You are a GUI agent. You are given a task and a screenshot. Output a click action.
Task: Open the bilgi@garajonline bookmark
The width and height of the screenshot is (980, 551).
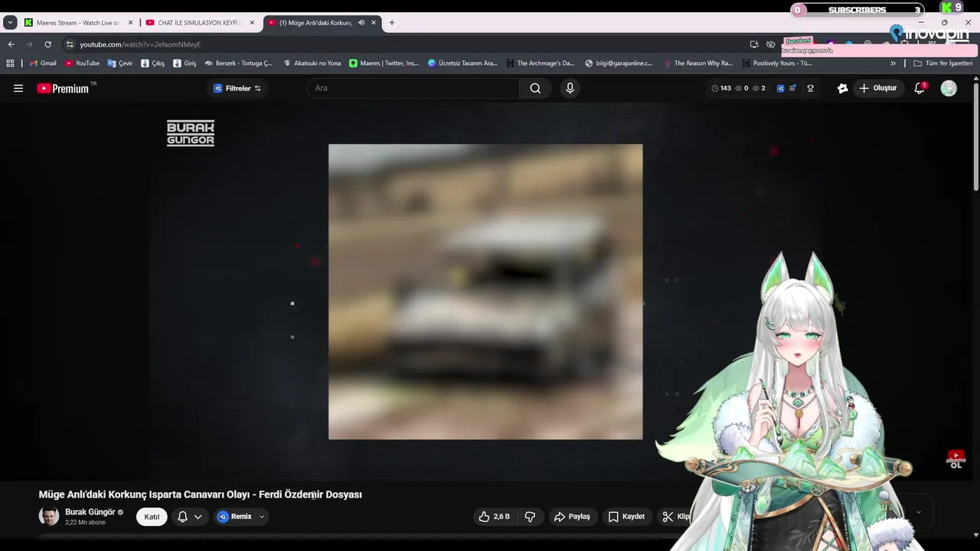point(619,64)
